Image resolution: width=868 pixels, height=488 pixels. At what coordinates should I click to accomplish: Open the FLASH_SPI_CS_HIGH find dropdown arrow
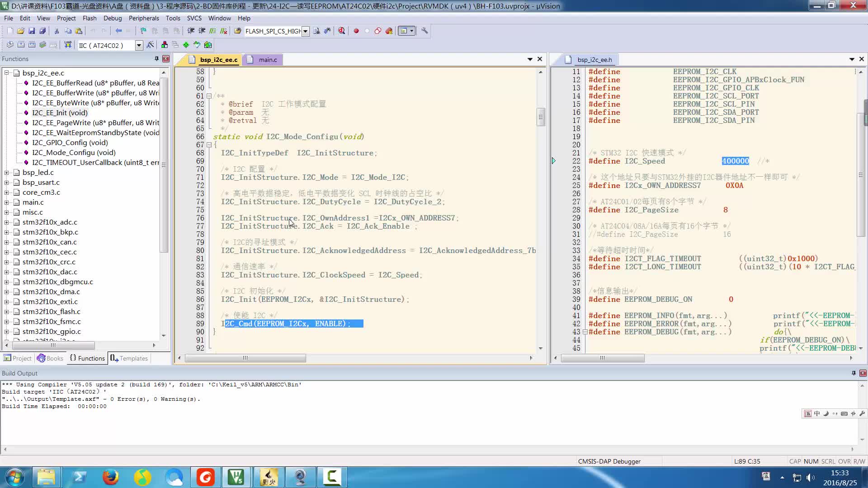pos(306,31)
